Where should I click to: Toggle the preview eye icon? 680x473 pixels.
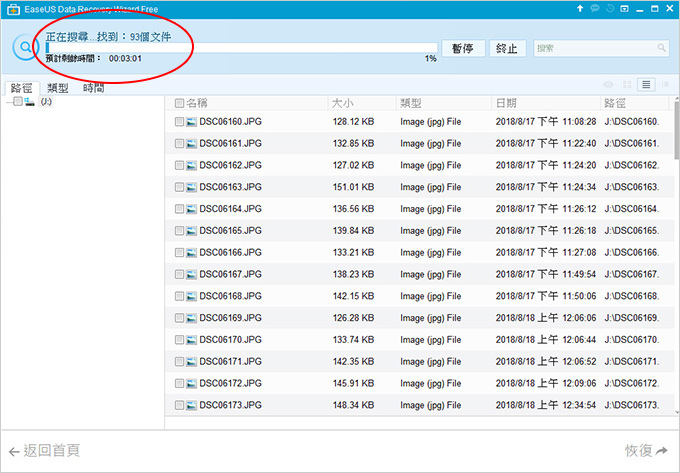point(608,85)
